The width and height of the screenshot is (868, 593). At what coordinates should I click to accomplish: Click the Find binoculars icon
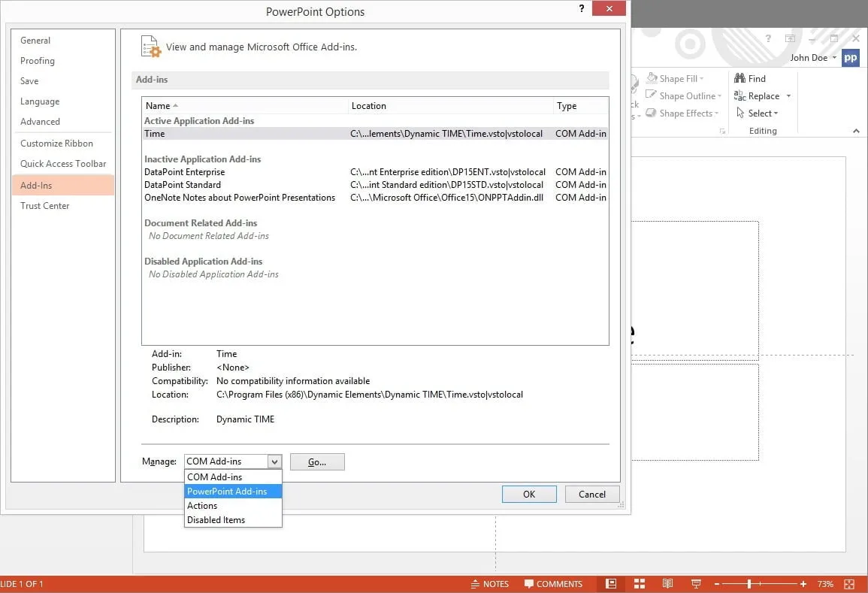[740, 77]
